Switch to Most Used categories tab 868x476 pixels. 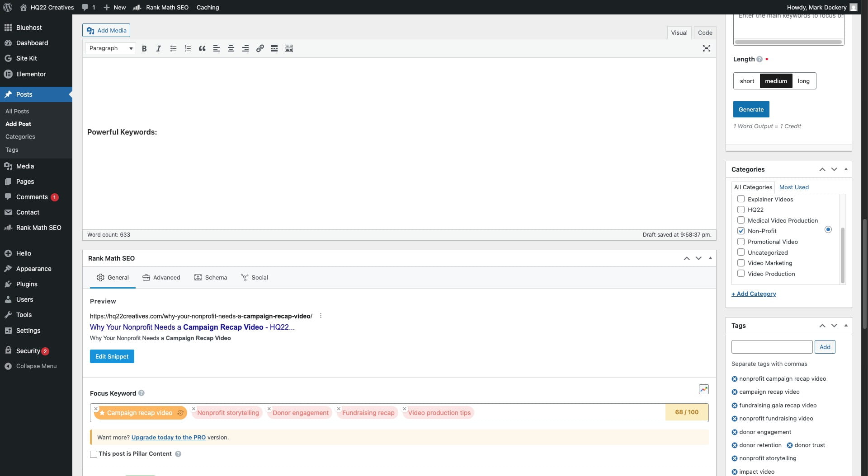pos(794,187)
